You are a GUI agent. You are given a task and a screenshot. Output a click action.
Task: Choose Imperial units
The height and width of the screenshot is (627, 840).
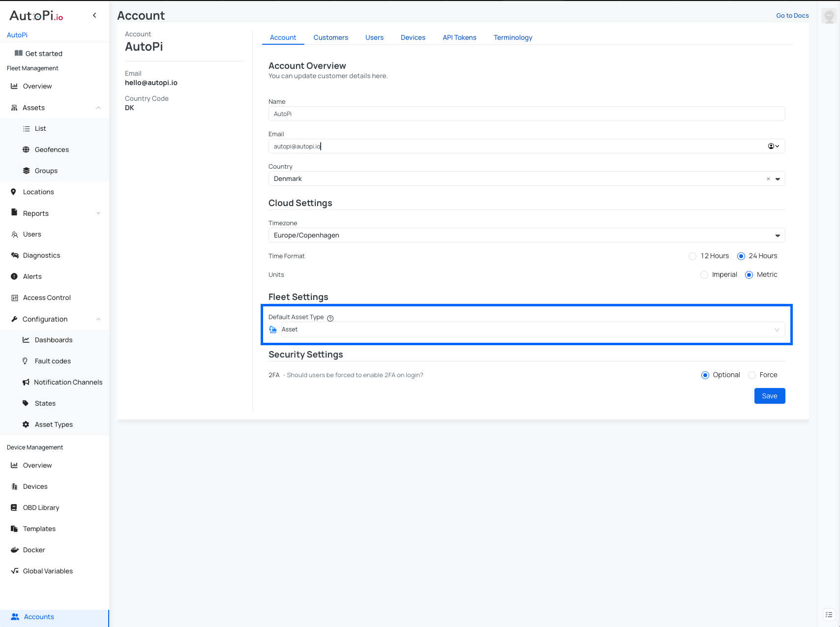(704, 275)
